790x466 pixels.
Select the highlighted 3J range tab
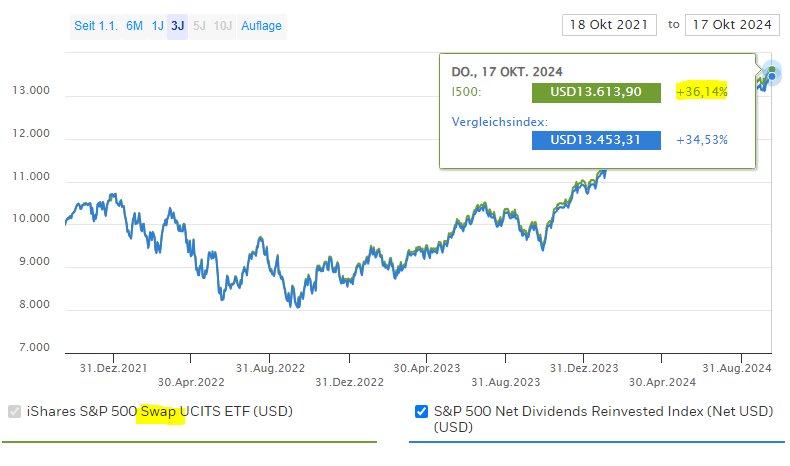[x=177, y=26]
